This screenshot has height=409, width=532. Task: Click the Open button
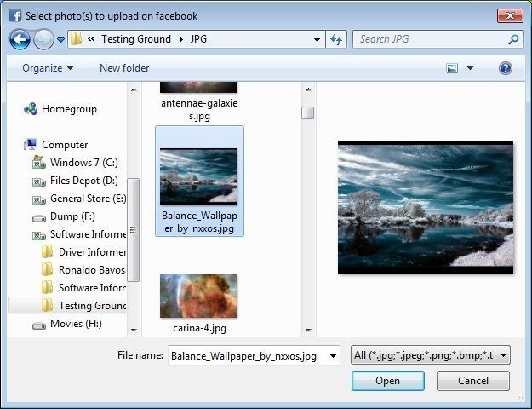(388, 381)
